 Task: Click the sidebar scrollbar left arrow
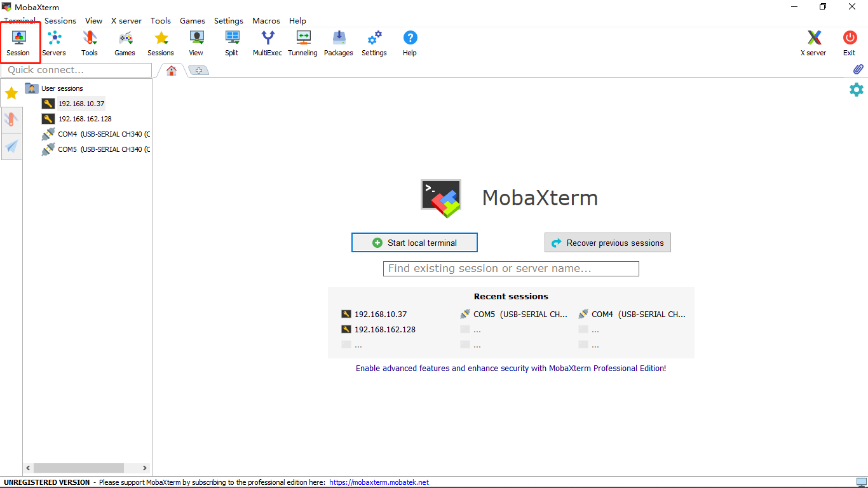[x=29, y=468]
